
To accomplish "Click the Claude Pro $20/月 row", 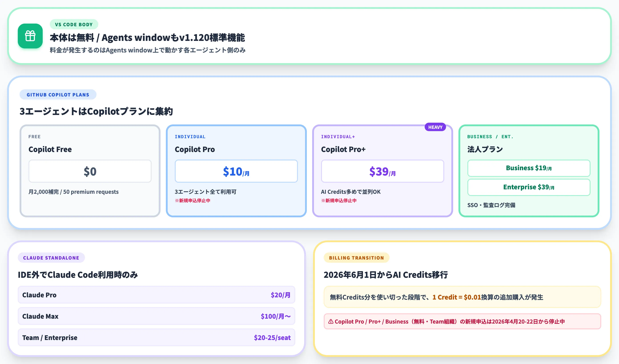I will point(157,295).
